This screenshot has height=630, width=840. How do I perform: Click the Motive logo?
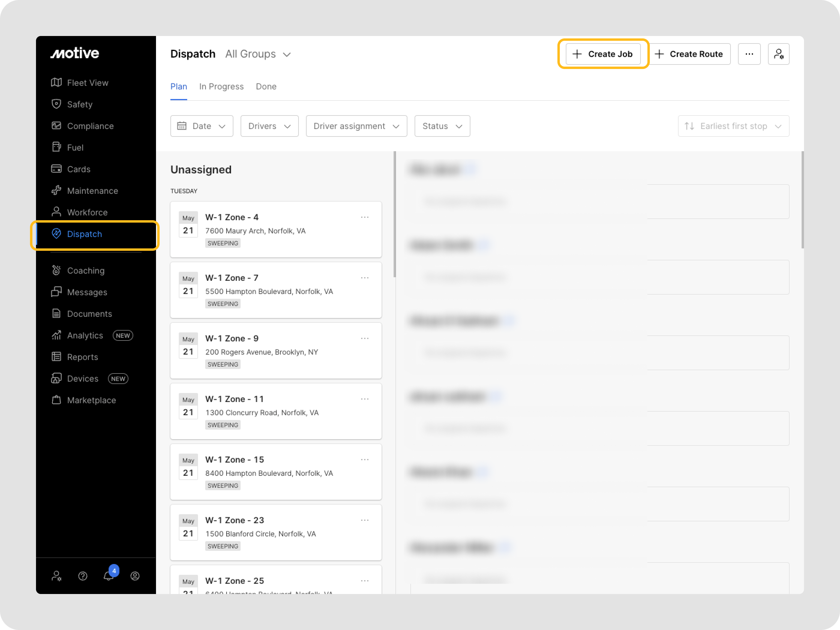click(75, 53)
